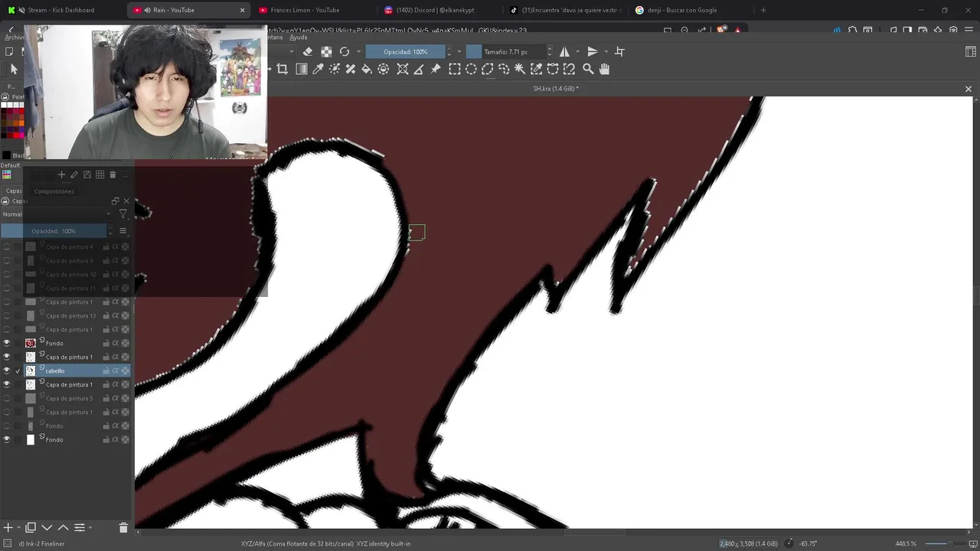Select the Contiguous Selection magic wand
980x551 pixels.
(x=520, y=69)
